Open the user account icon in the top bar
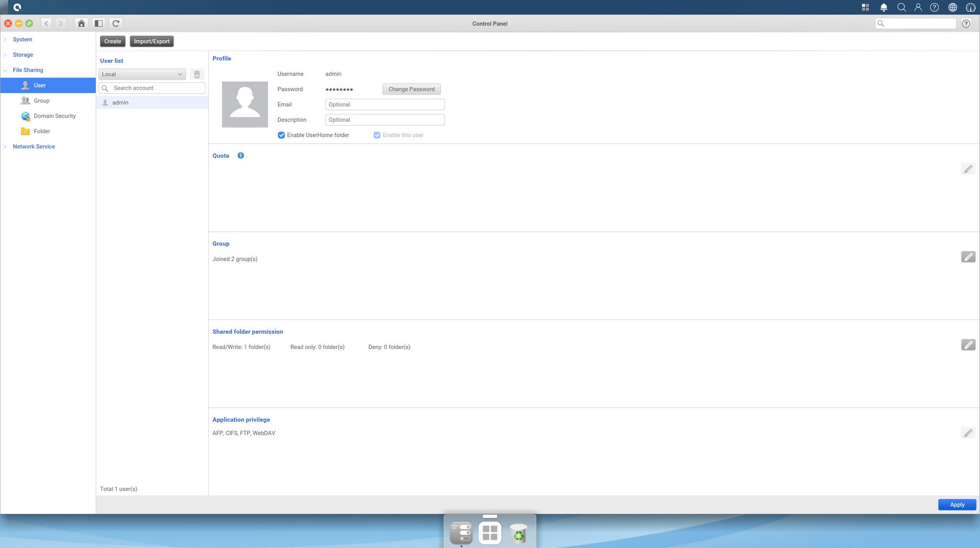Viewport: 980px width, 548px height. tap(918, 7)
